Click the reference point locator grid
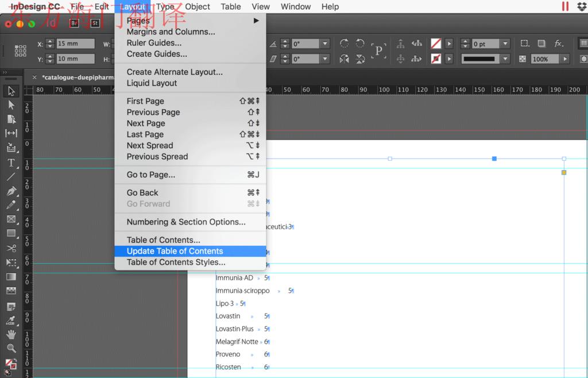Image resolution: width=588 pixels, height=378 pixels. click(20, 51)
